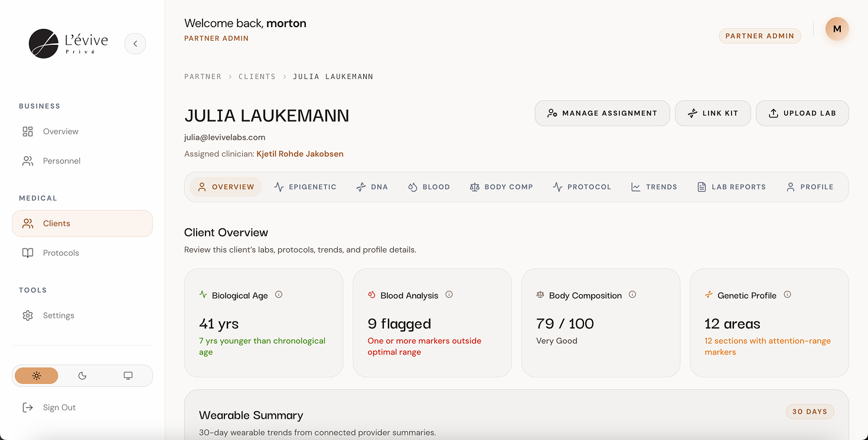Click the L'évive Privé logo
This screenshot has height=440, width=868.
click(68, 44)
